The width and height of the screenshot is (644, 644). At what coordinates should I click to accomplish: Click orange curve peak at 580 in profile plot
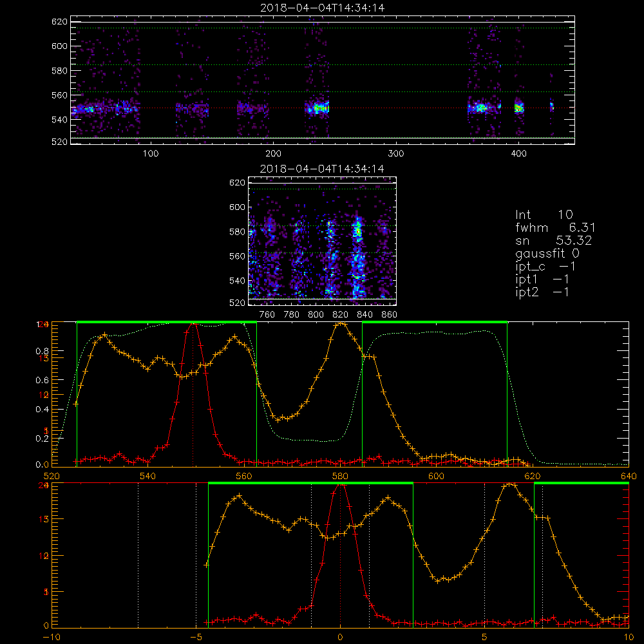[341, 325]
